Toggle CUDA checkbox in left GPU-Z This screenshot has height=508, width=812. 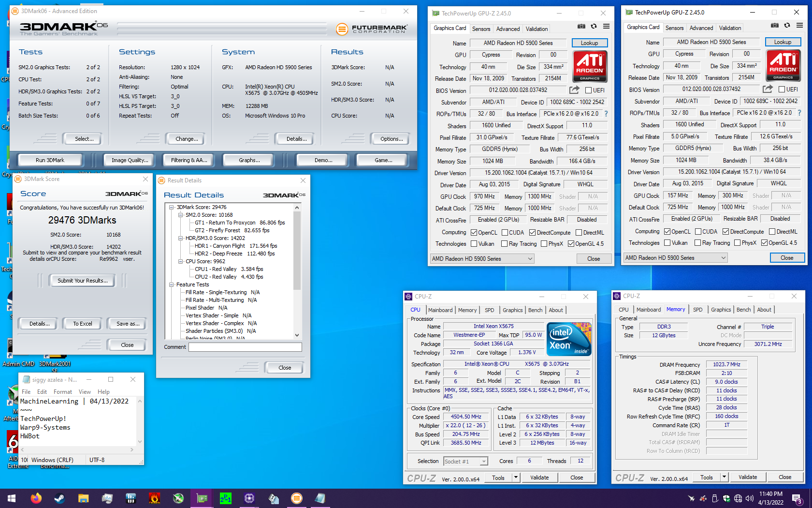pos(505,233)
